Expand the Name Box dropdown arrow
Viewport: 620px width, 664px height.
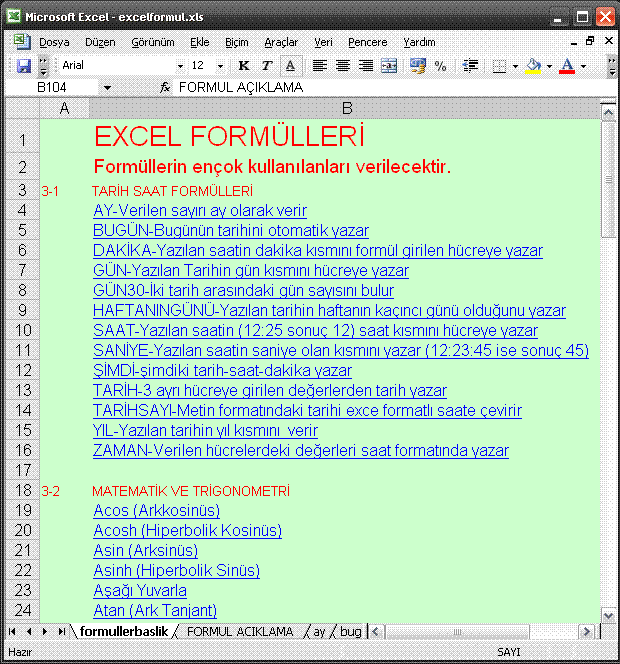click(x=107, y=88)
